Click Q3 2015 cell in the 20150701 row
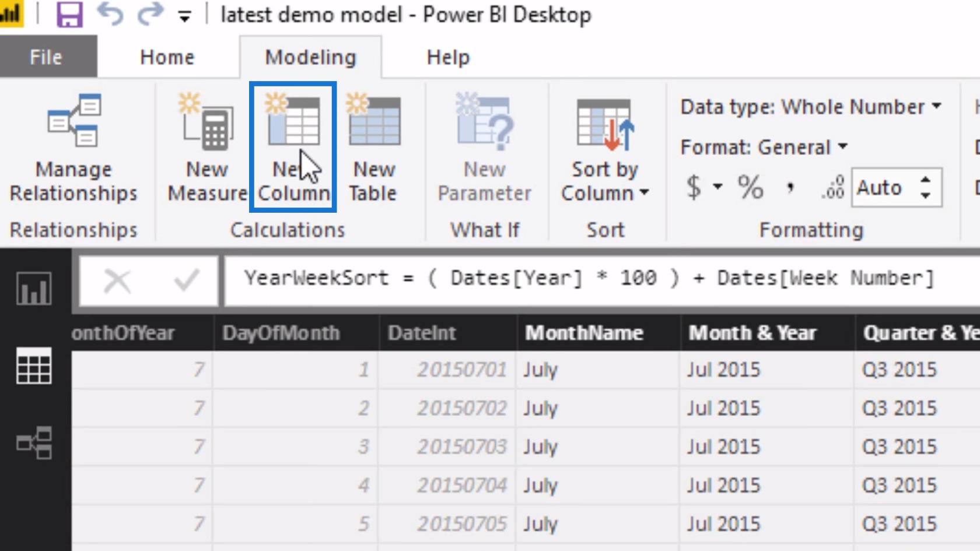The image size is (980, 551). tap(918, 370)
